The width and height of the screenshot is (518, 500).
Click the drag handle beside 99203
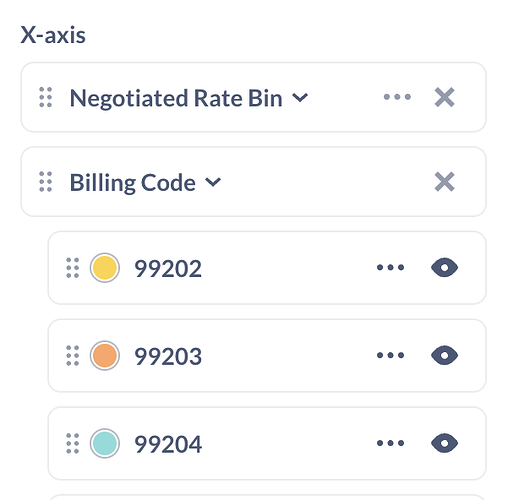tap(73, 356)
